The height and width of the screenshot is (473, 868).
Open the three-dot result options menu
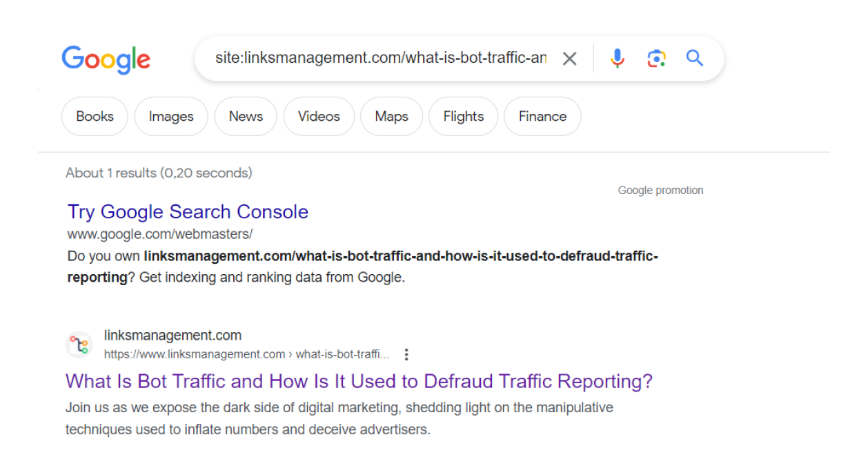tap(406, 354)
